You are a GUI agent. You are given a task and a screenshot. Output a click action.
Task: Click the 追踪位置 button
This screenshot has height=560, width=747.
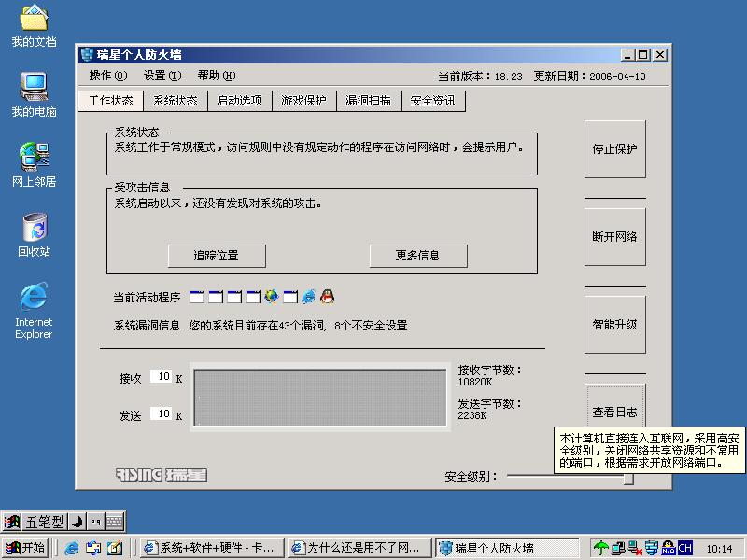pos(217,256)
